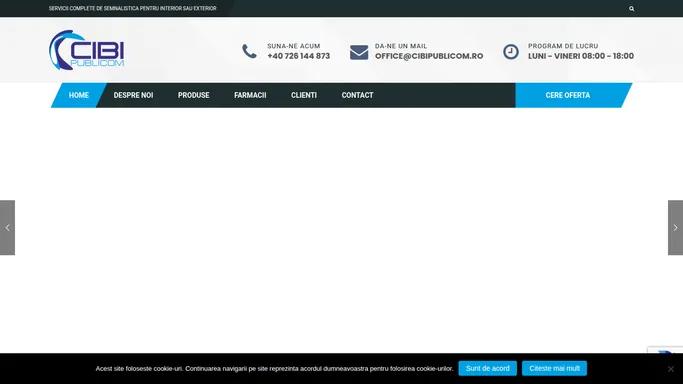Click the envelope mail icon

tap(359, 52)
